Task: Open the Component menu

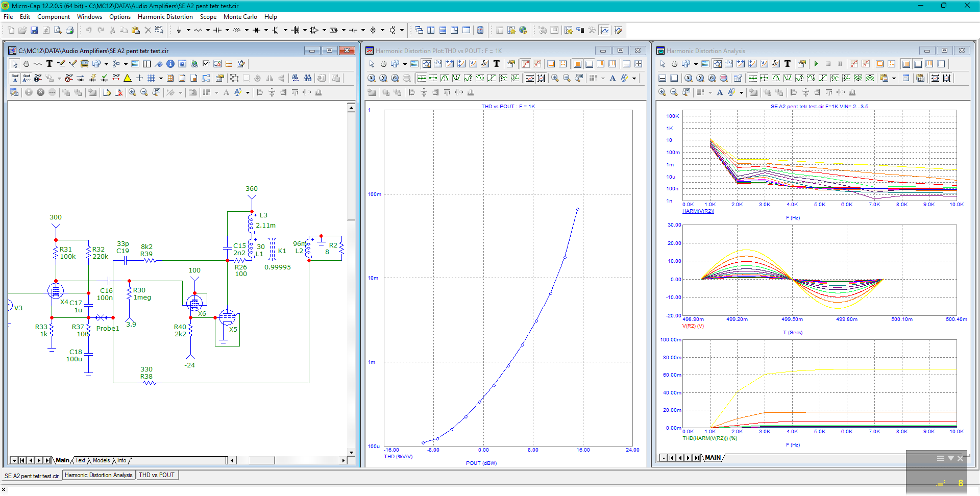Action: (54, 17)
